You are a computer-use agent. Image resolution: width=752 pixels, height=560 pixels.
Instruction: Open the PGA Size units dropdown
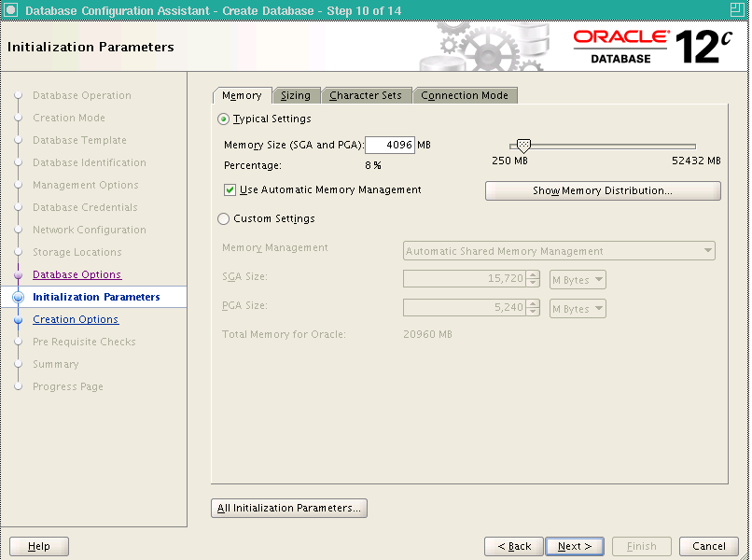[578, 309]
